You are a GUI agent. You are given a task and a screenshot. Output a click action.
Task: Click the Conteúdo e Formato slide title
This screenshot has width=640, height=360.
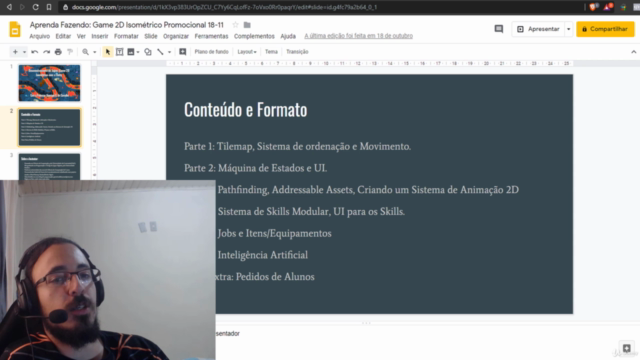coord(245,109)
